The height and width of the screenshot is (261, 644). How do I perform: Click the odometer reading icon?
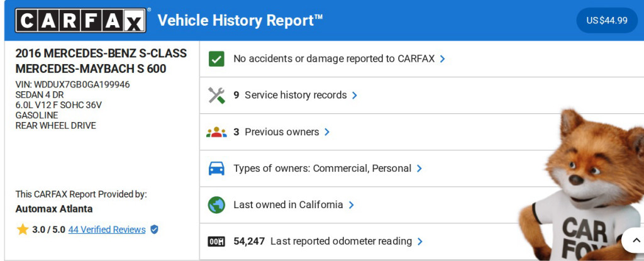(216, 242)
